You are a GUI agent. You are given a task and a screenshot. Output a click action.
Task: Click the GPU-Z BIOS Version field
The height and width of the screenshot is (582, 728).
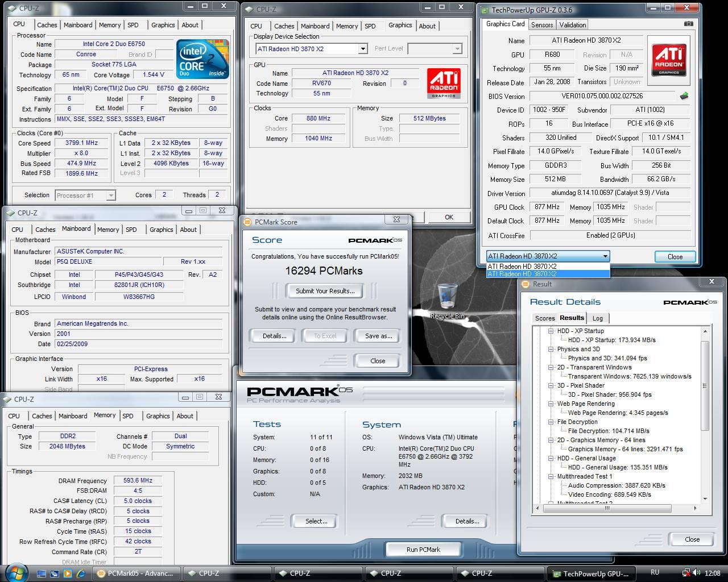(x=602, y=96)
